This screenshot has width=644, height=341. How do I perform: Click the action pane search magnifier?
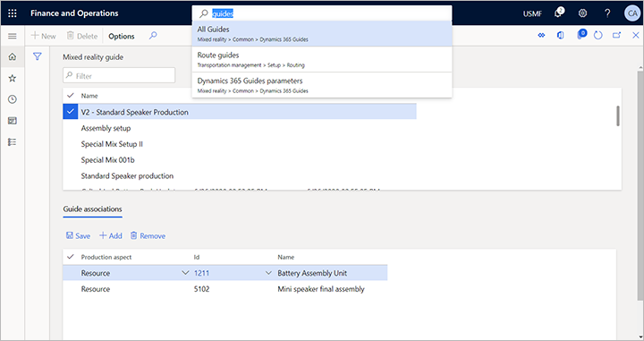pos(153,36)
